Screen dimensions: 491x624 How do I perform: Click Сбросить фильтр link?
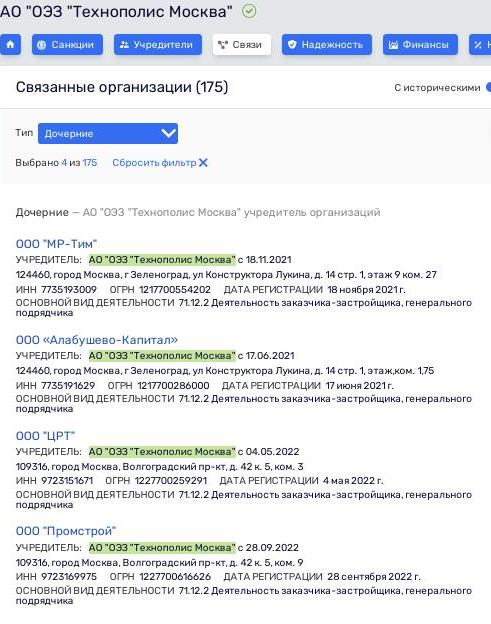(x=154, y=163)
